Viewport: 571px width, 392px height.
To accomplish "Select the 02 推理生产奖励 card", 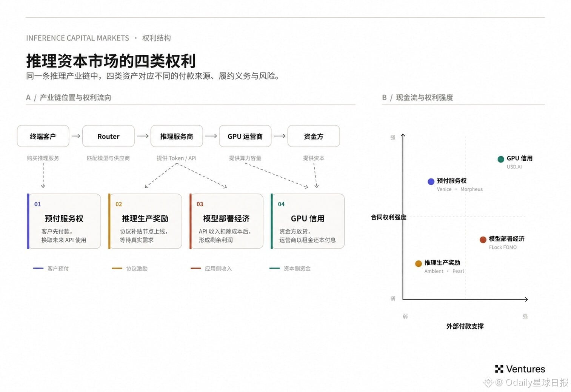I will coord(145,221).
